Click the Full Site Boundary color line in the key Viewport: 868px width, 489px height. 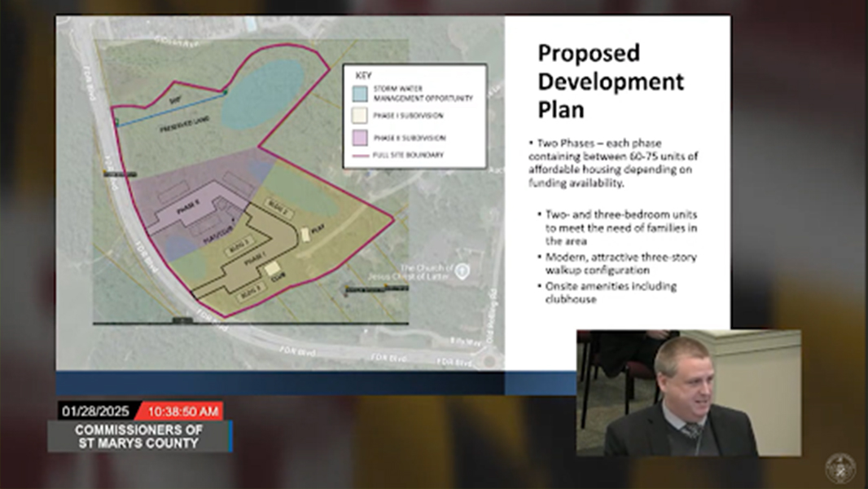(x=362, y=155)
